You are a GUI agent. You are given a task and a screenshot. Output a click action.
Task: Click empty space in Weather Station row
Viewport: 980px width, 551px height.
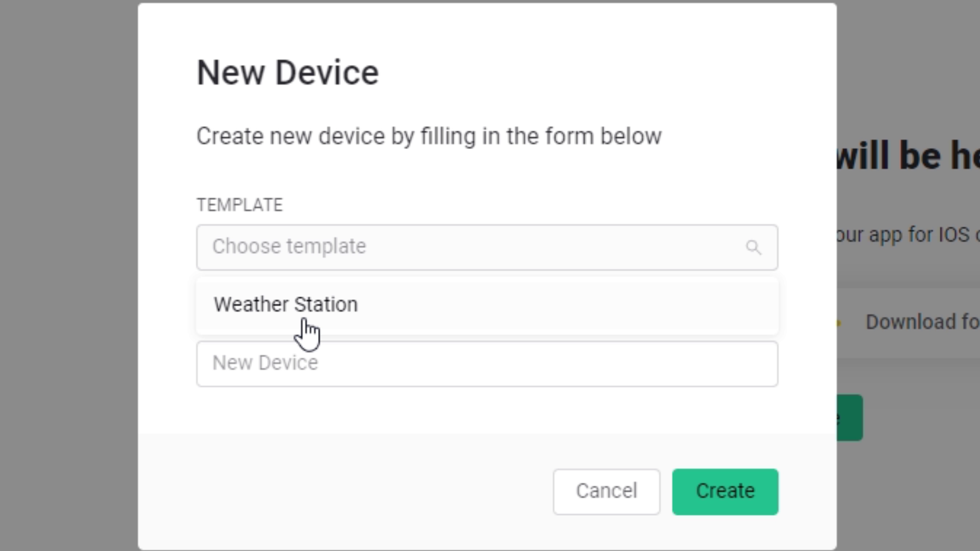(561, 306)
